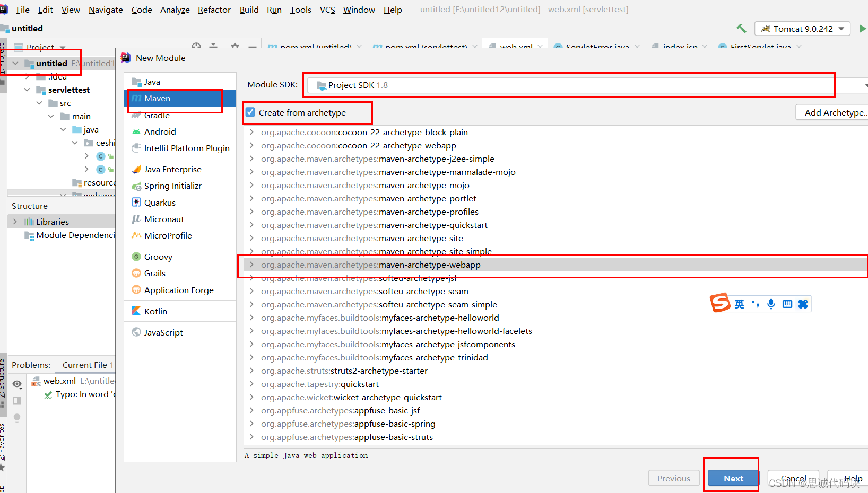The height and width of the screenshot is (493, 868).
Task: Click Cancel button in New Module dialog
Action: 793,478
